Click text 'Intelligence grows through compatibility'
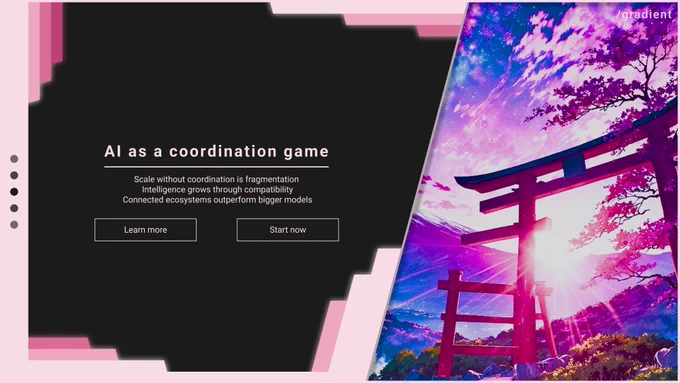 [217, 190]
